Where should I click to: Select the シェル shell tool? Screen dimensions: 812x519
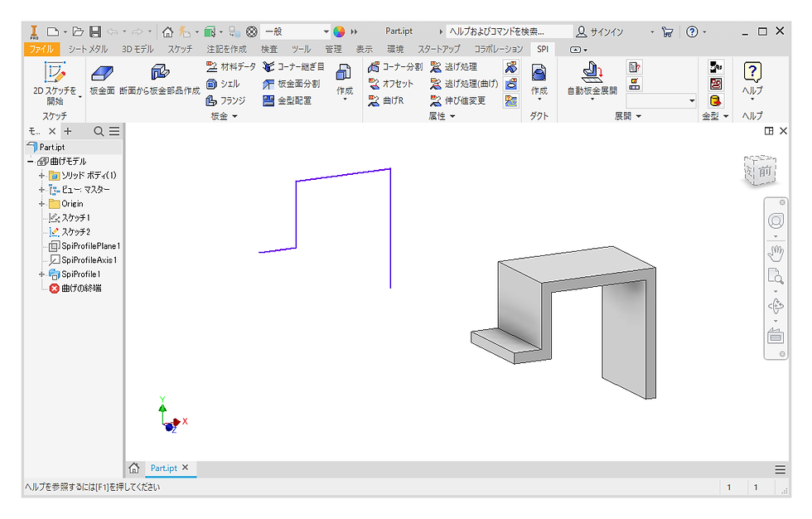[223, 84]
